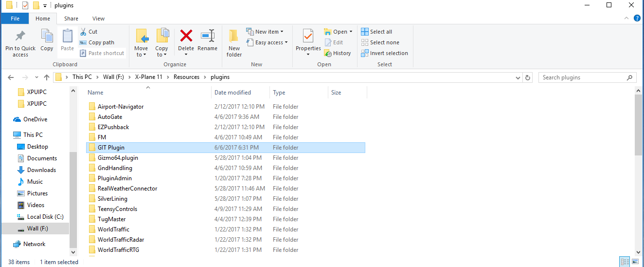Open the address bar history dropdown
The image size is (644, 267).
pos(518,77)
